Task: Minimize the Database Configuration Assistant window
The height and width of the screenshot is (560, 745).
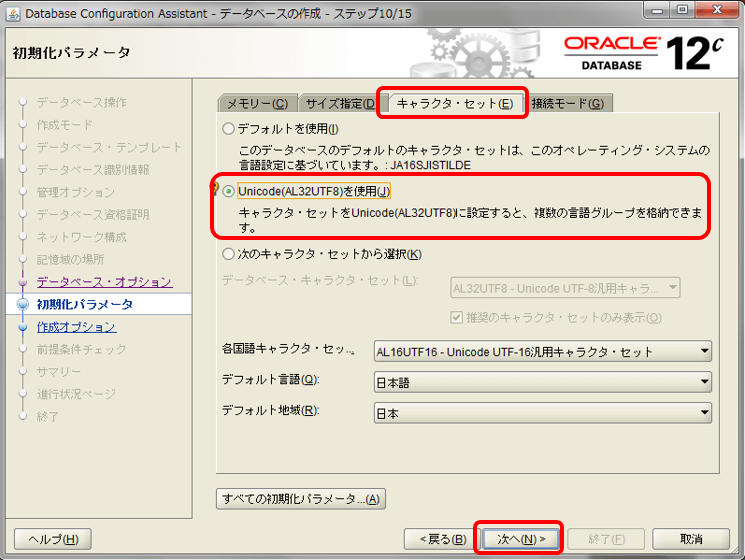Action: pos(658,9)
